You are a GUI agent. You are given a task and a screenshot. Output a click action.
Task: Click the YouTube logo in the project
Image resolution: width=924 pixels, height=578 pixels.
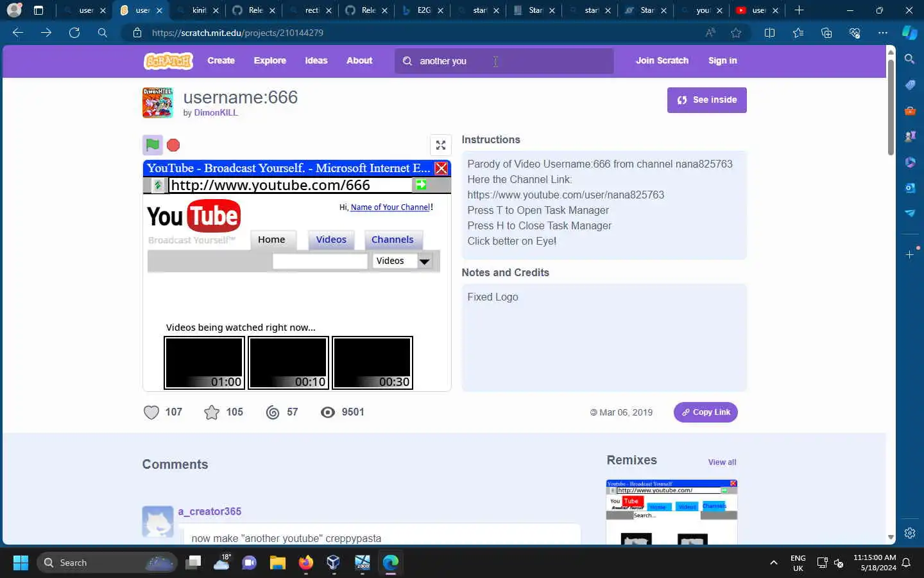(194, 216)
